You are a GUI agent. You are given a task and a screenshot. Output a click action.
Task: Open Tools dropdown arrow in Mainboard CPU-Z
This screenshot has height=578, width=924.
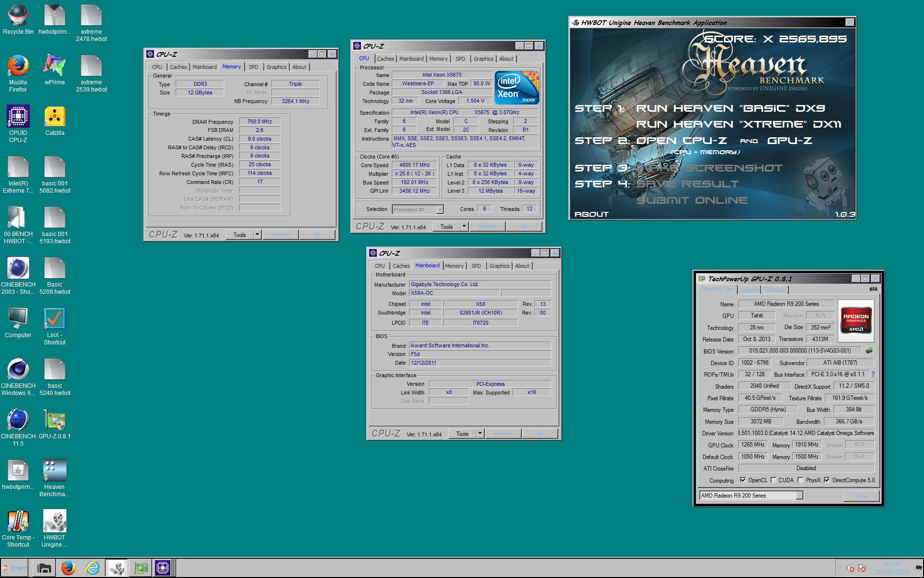pyautogui.click(x=480, y=433)
